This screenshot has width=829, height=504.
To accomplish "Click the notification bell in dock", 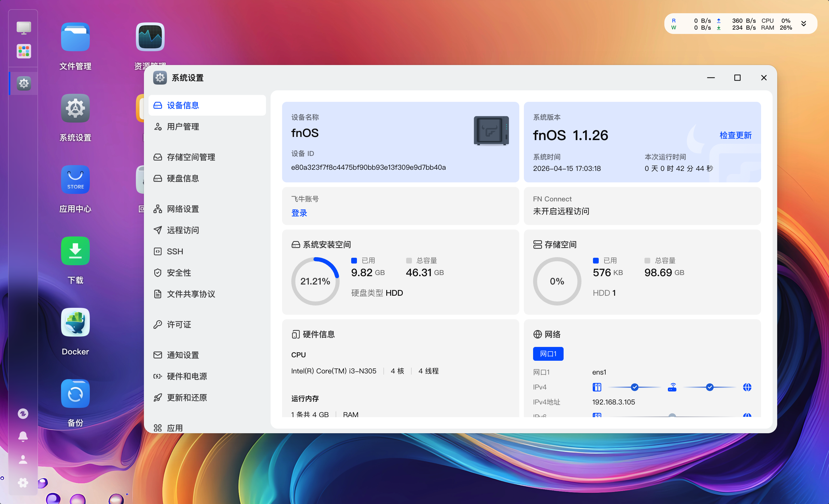I will click(23, 436).
